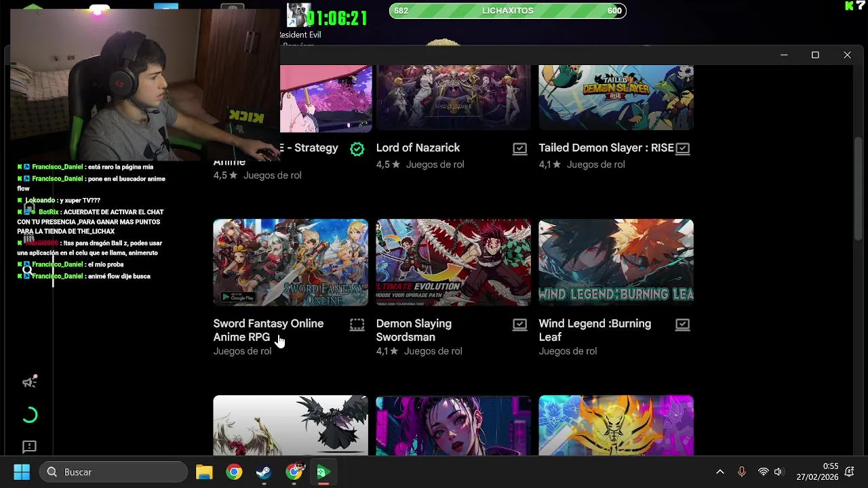
Task: Open the pink anime thumbnail in the top row
Action: [326, 98]
